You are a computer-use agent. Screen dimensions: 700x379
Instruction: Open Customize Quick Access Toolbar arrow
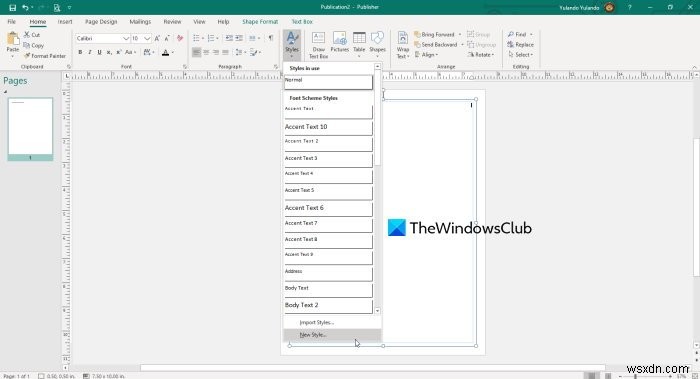tap(69, 8)
